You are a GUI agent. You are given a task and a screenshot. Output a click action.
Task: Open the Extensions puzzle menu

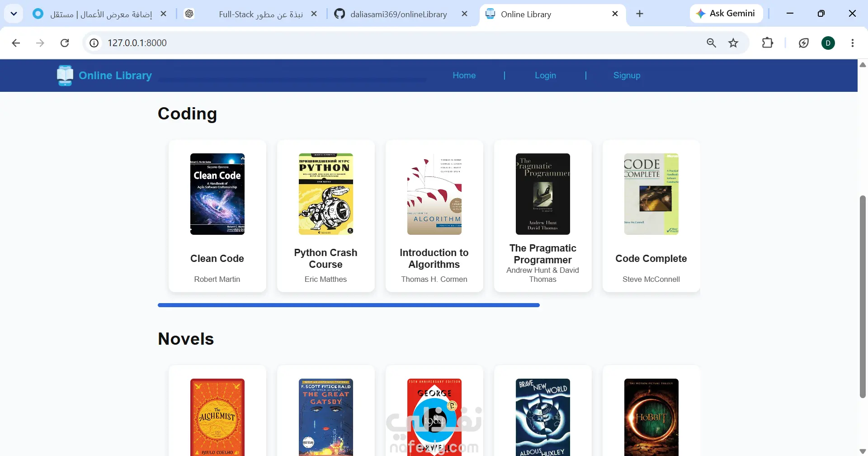point(768,43)
